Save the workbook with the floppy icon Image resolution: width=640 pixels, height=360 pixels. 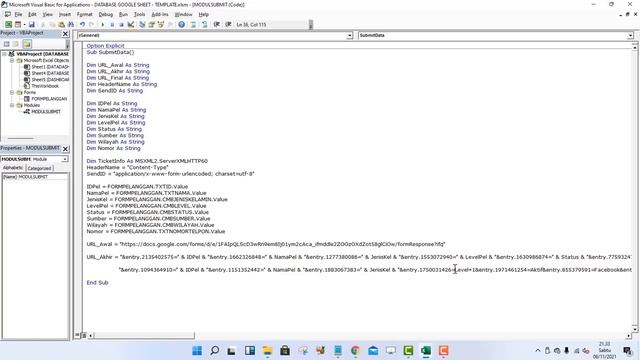[x=31, y=24]
